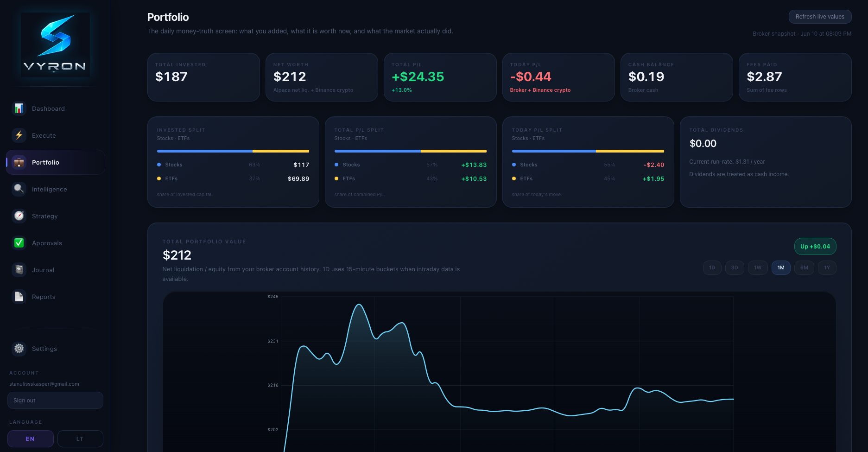
Task: Click the Today P/L Split bar
Action: (x=588, y=151)
